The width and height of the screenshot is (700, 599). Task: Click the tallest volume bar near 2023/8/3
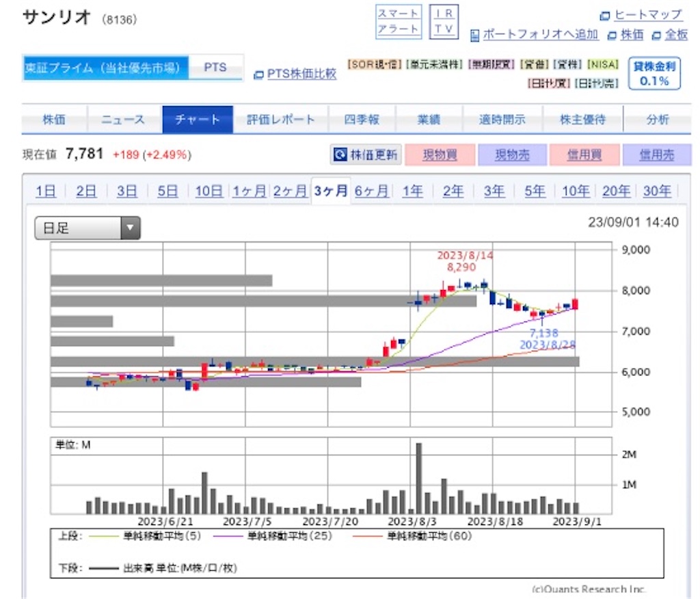[419, 478]
